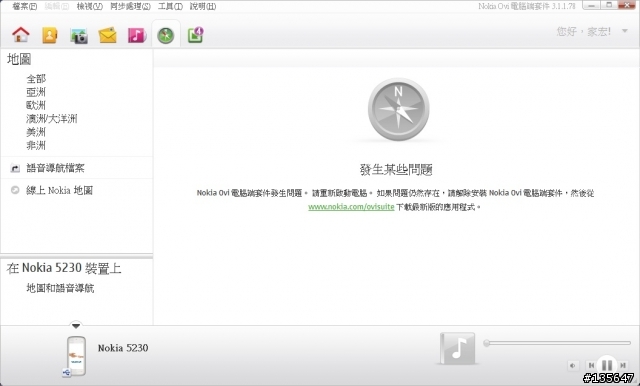Open the 同步處理(S) menu
This screenshot has width=640, height=386.
coord(130,7)
